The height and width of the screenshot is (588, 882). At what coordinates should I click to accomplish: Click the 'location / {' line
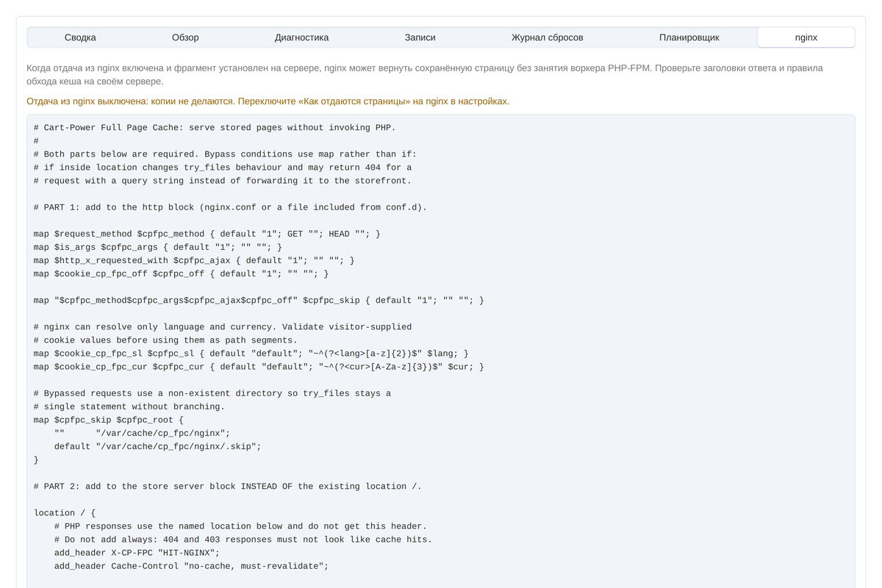tap(65, 513)
